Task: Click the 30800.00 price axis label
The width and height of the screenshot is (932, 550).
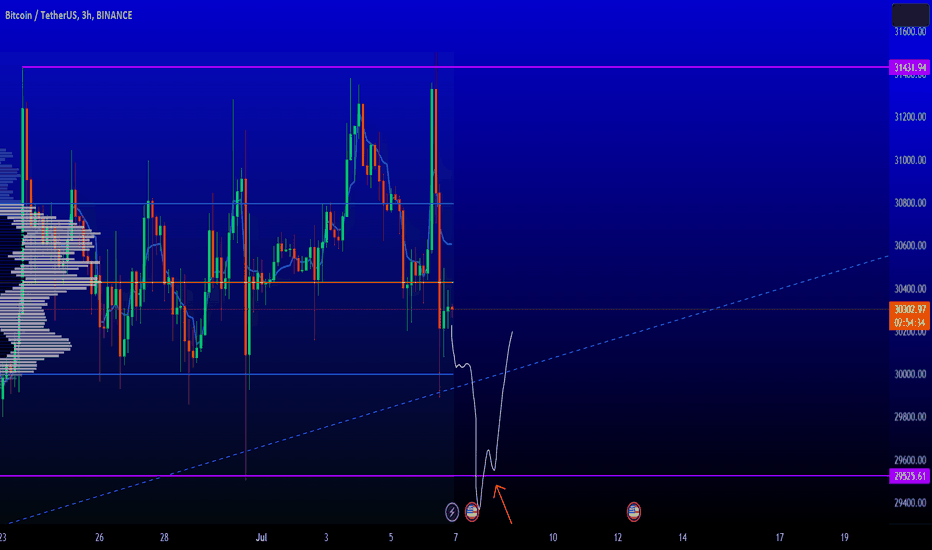Action: pos(909,203)
